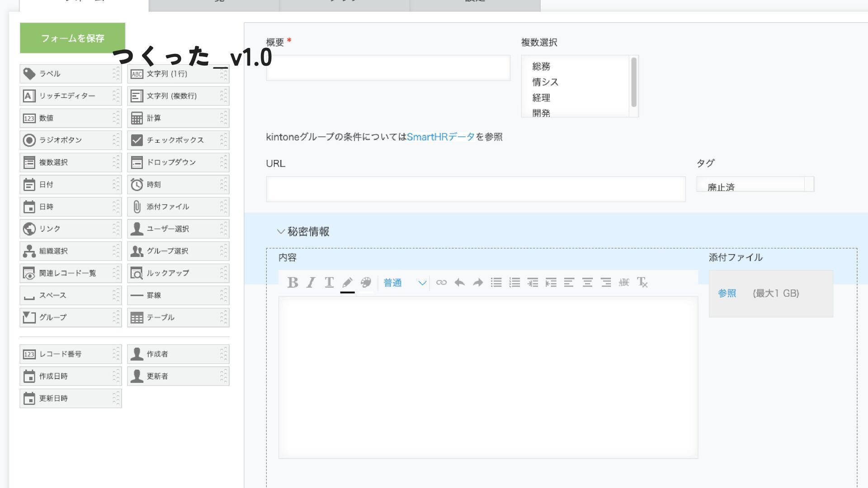Click the フォームを保存 button
The width and height of the screenshot is (868, 488).
tap(72, 38)
